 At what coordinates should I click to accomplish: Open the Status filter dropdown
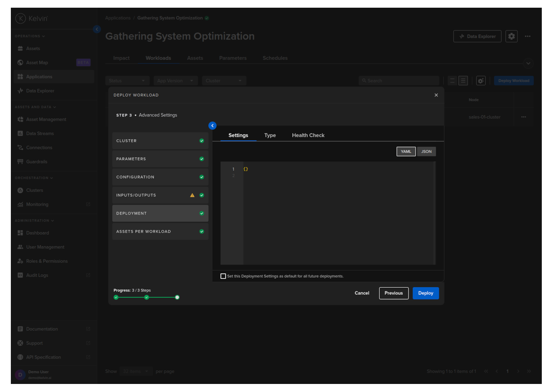tap(127, 81)
